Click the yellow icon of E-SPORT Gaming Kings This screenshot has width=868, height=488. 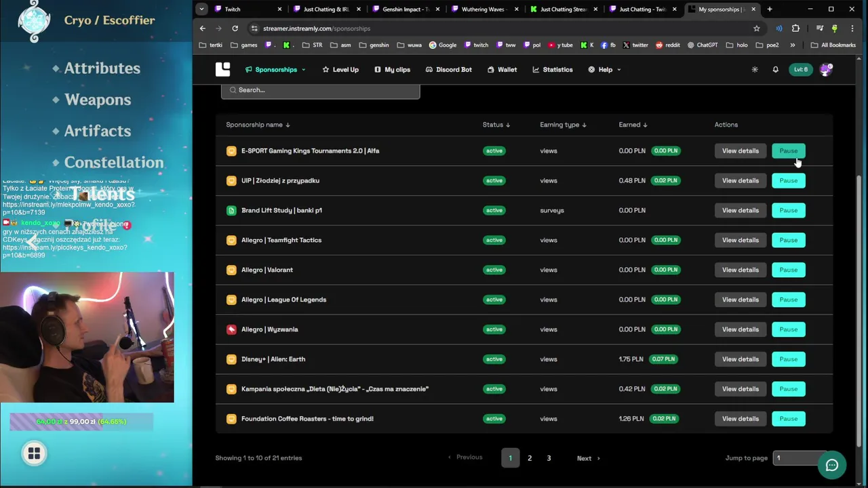231,150
